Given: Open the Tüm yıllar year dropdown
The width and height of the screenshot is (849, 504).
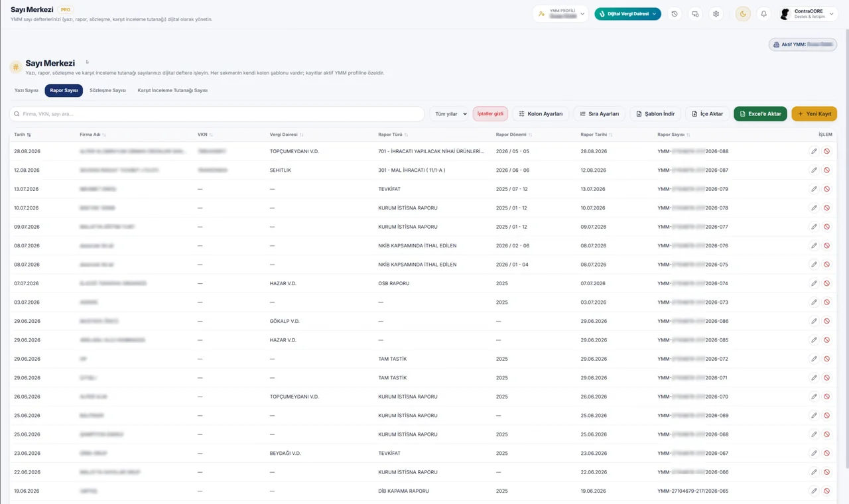Looking at the screenshot, I should 449,114.
